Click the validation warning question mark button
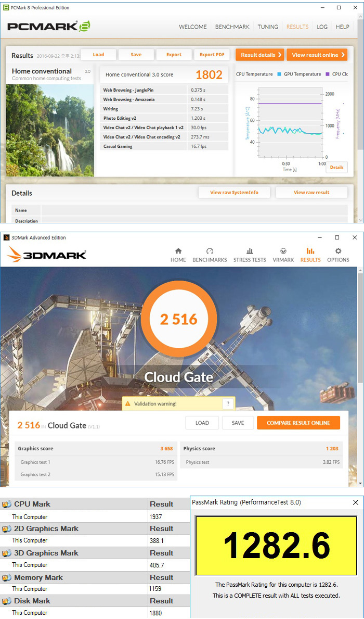The image size is (364, 619). pyautogui.click(x=228, y=404)
